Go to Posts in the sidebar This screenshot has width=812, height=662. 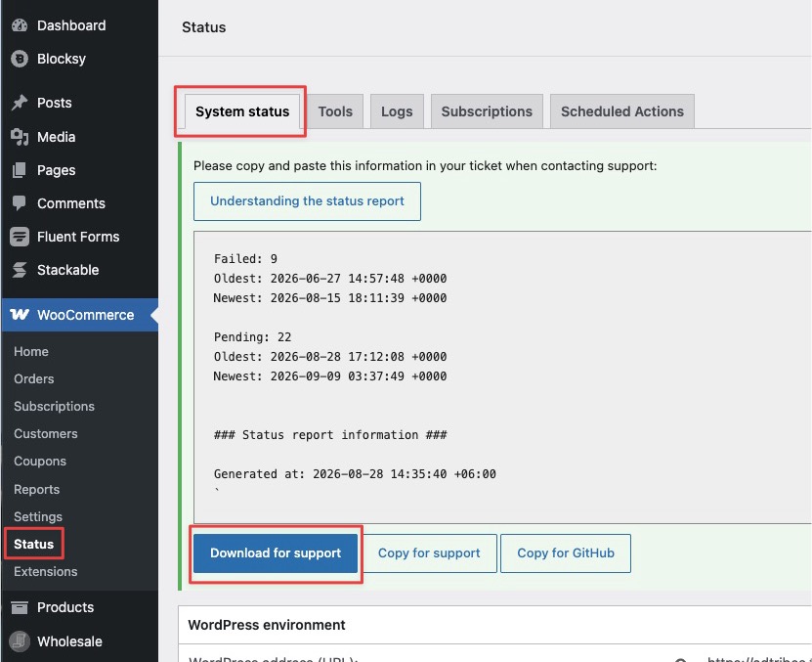[x=55, y=103]
